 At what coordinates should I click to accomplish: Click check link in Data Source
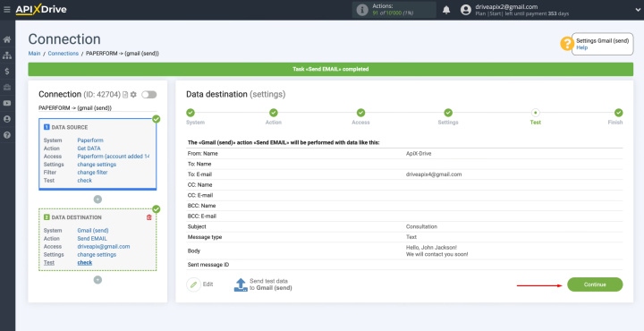(85, 181)
